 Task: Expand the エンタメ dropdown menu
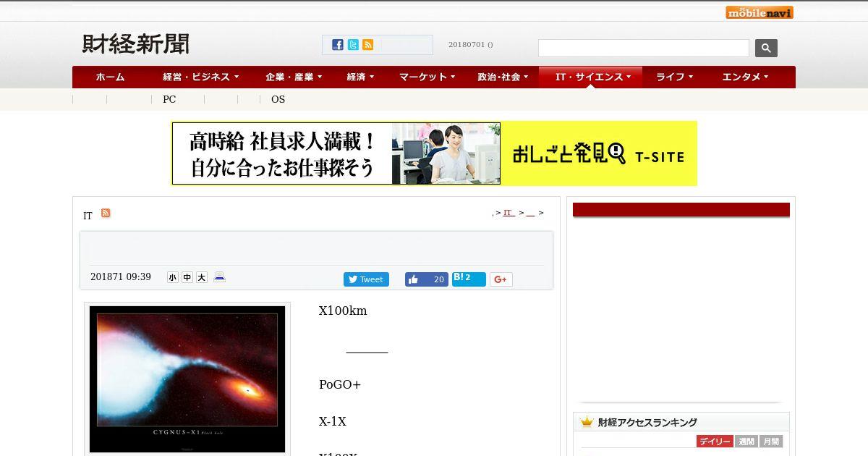point(745,77)
